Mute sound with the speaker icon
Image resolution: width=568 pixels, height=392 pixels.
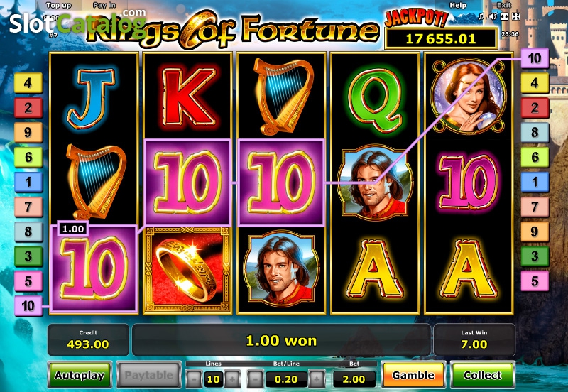(493, 16)
